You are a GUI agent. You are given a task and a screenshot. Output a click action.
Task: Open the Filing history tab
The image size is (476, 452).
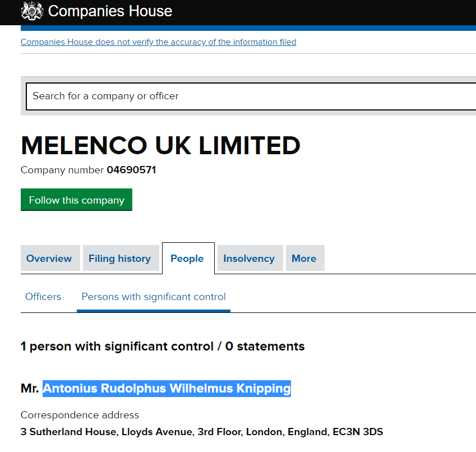point(119,259)
